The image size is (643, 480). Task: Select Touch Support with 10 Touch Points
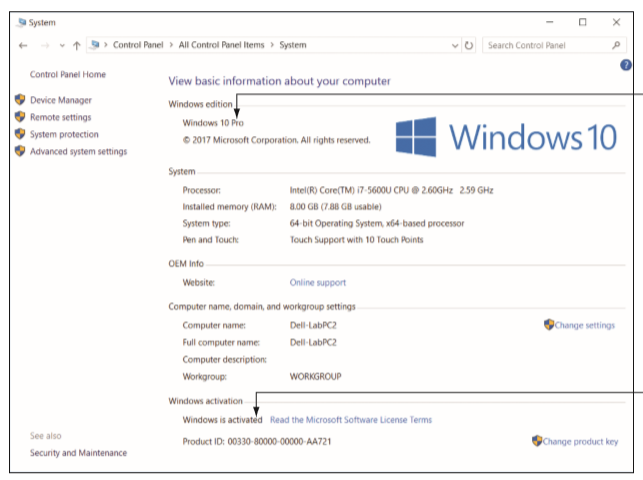point(356,240)
